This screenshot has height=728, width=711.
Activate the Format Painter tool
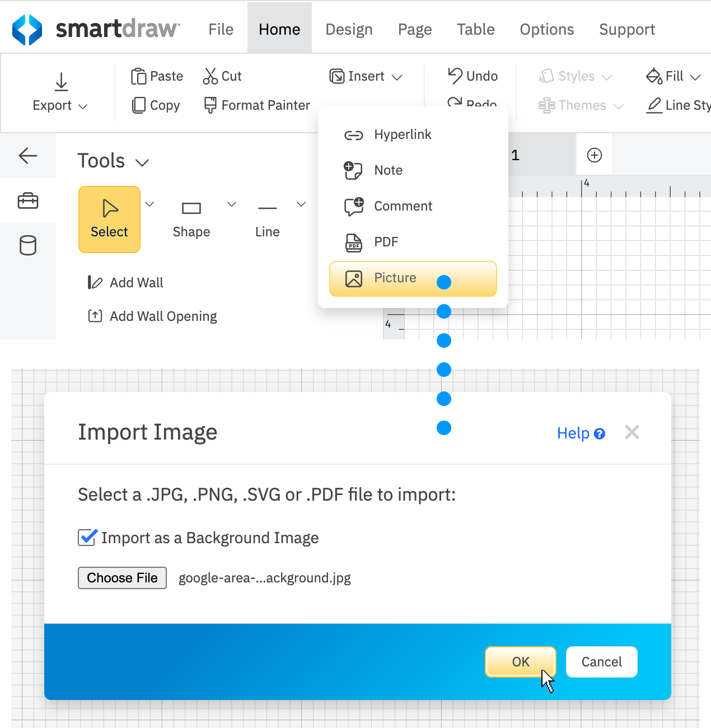coord(210,105)
